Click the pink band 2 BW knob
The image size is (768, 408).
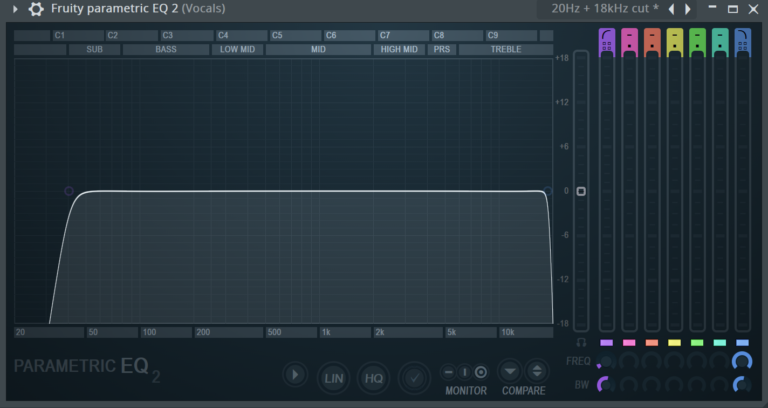coord(629,385)
